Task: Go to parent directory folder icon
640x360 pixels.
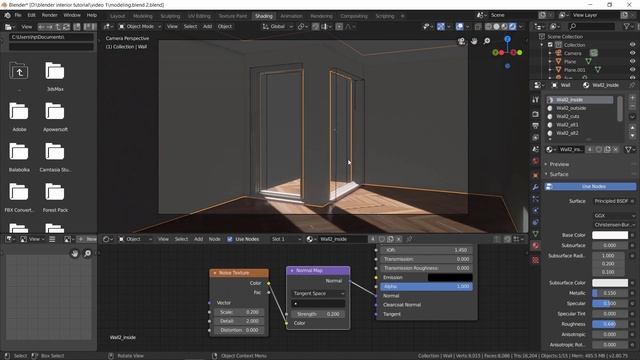Action: (19, 72)
